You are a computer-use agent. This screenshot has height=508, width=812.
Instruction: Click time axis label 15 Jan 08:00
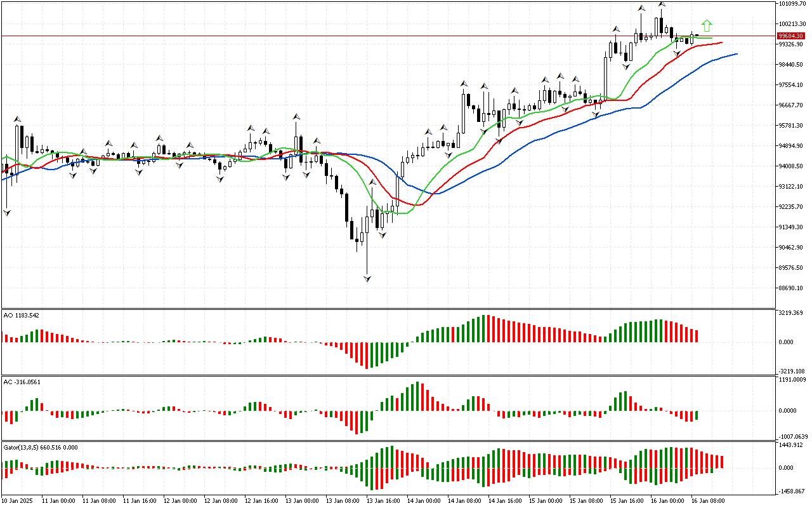(586, 501)
